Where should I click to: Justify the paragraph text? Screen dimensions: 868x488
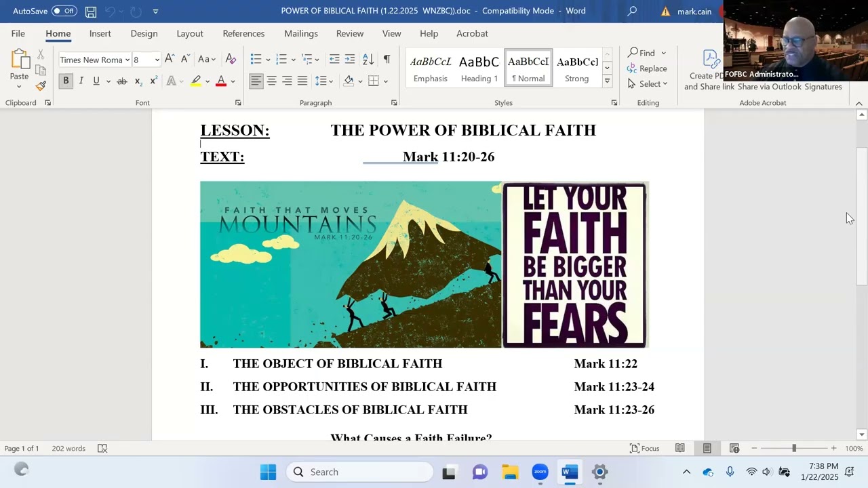(302, 81)
